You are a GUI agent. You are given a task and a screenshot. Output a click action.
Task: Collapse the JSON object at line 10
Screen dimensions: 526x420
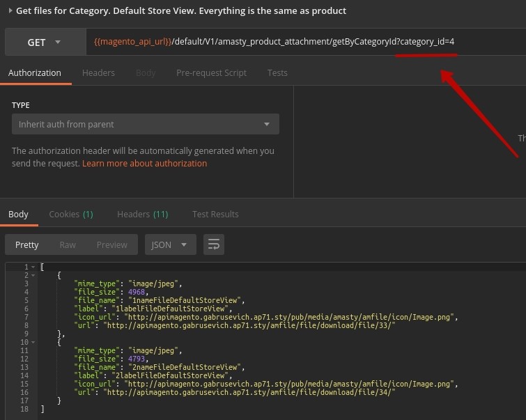coord(33,343)
